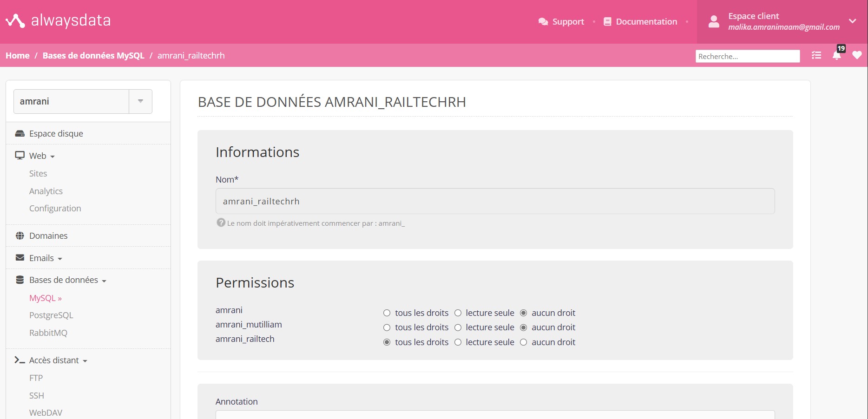
Task: Select tous les droits for amrani_railtech
Action: pos(387,342)
